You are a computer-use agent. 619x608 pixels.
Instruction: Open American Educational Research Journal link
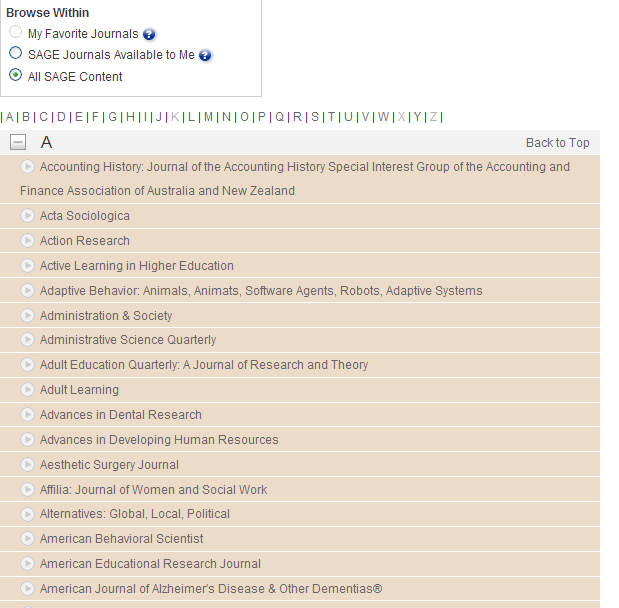click(x=150, y=564)
